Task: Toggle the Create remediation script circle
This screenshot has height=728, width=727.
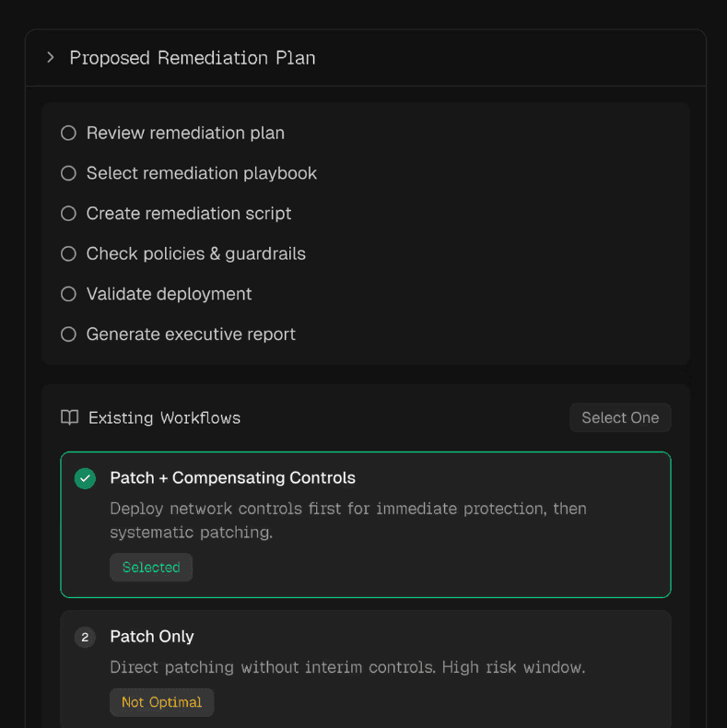Action: tap(68, 213)
